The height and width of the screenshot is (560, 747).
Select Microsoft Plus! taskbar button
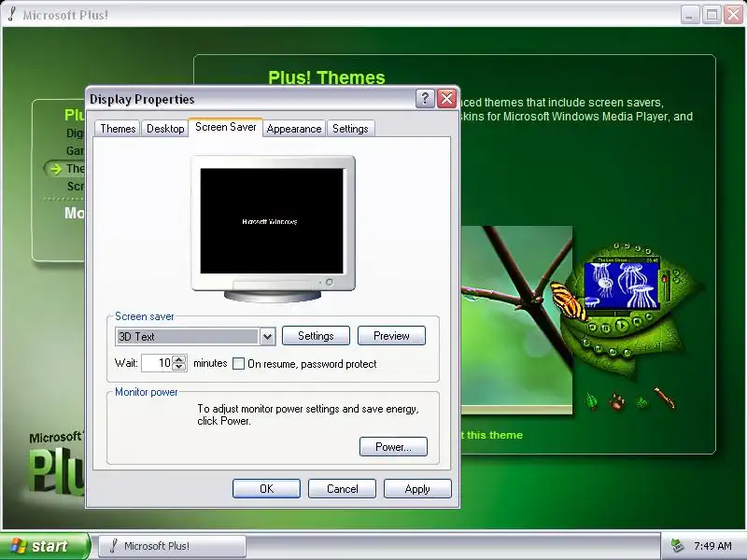[x=172, y=546]
